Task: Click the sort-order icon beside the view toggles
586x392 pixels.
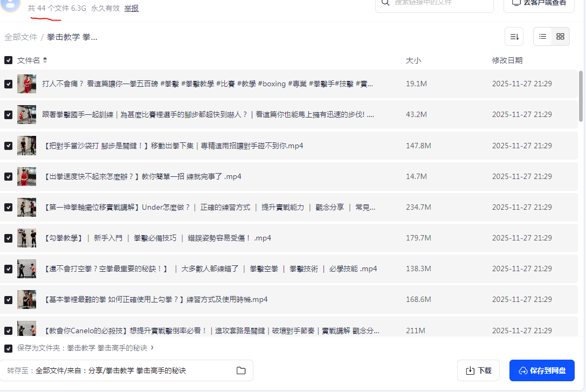Action: pyautogui.click(x=514, y=36)
